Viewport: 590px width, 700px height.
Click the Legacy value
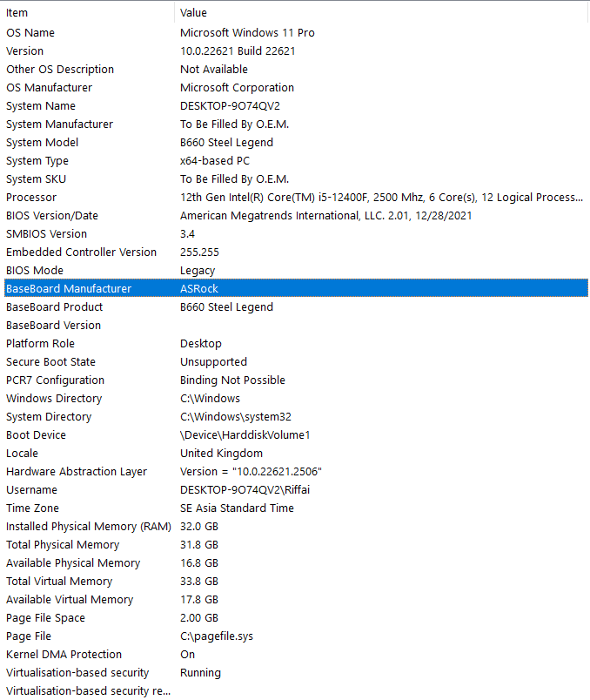coord(198,271)
